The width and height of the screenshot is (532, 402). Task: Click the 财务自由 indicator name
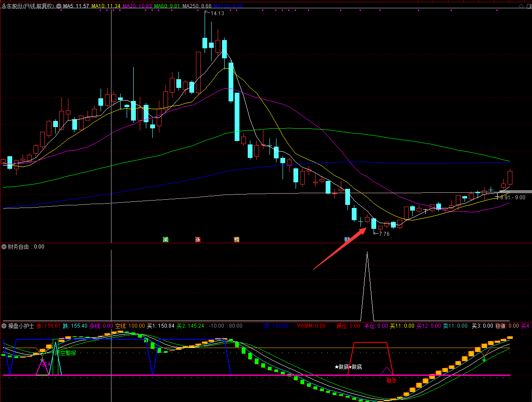click(x=18, y=247)
